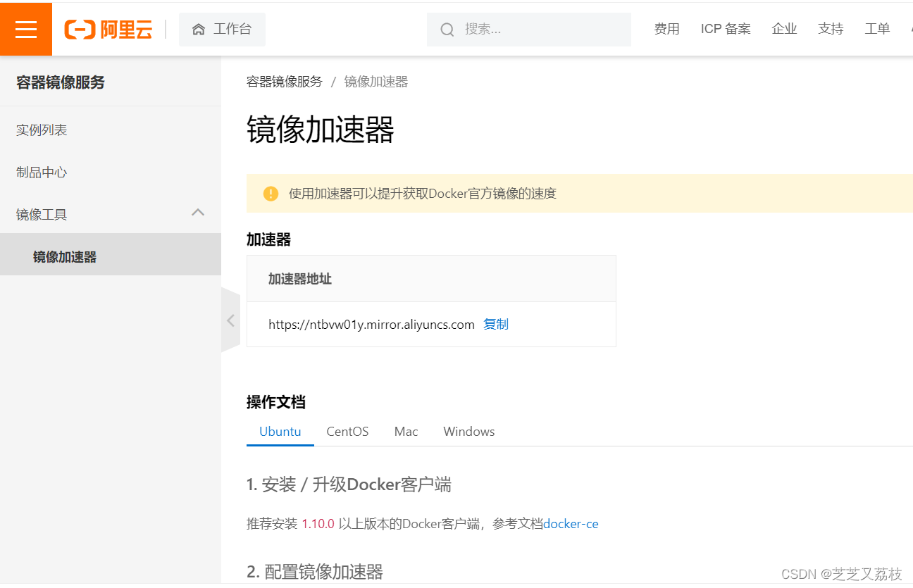Switch to the Mac tab
Image resolution: width=913 pixels, height=588 pixels.
(406, 432)
